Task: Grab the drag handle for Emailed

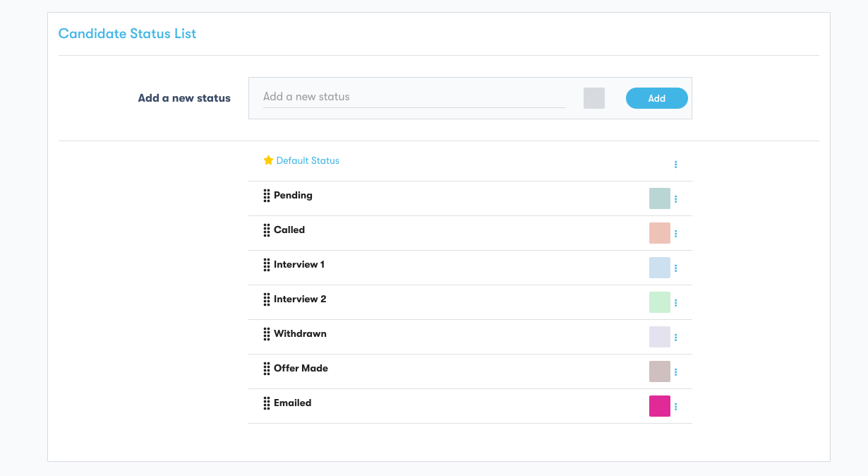Action: point(267,403)
